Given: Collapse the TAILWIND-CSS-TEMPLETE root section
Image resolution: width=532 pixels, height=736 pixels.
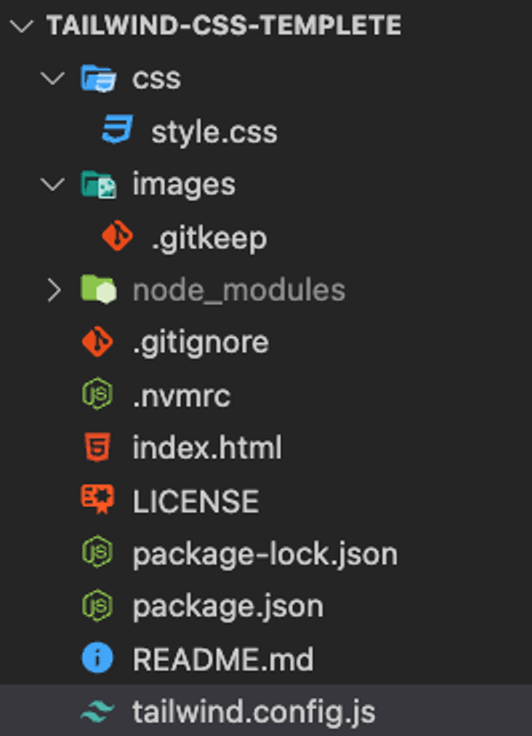Looking at the screenshot, I should tap(22, 25).
